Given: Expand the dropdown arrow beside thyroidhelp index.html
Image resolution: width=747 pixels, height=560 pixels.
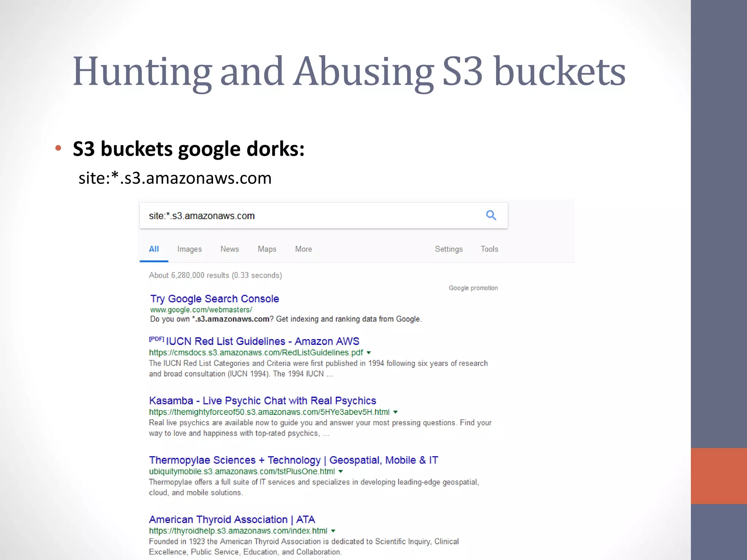Looking at the screenshot, I should click(x=333, y=531).
